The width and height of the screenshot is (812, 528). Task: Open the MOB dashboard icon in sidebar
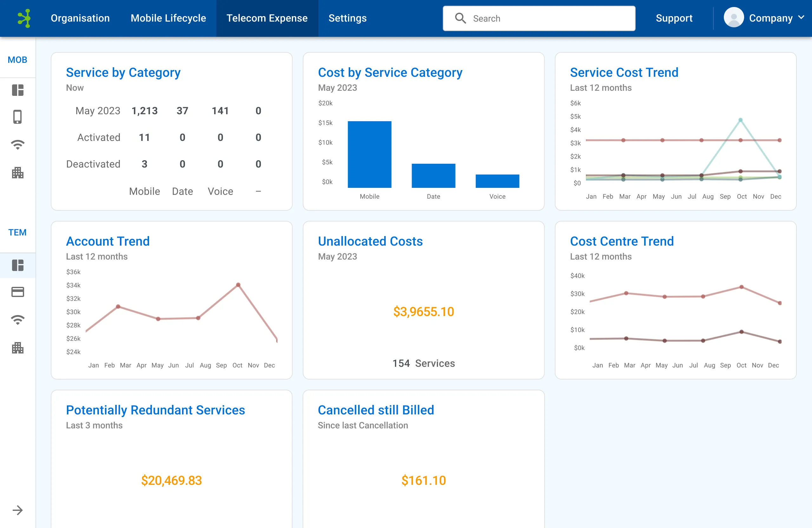(18, 90)
